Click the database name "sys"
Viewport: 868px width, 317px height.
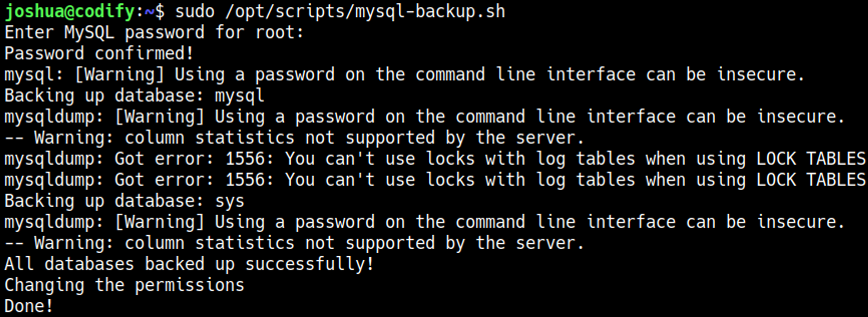[230, 201]
